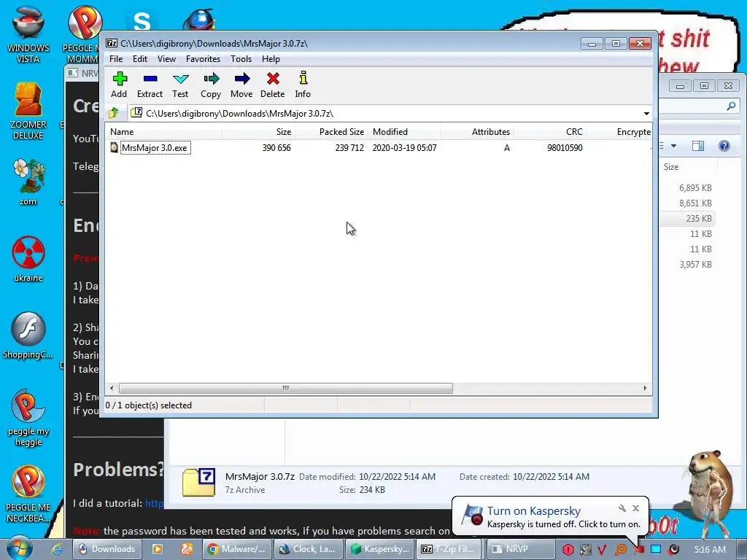747x560 pixels.
Task: Open the Explorer view options dropdown arrow
Action: tap(673, 146)
